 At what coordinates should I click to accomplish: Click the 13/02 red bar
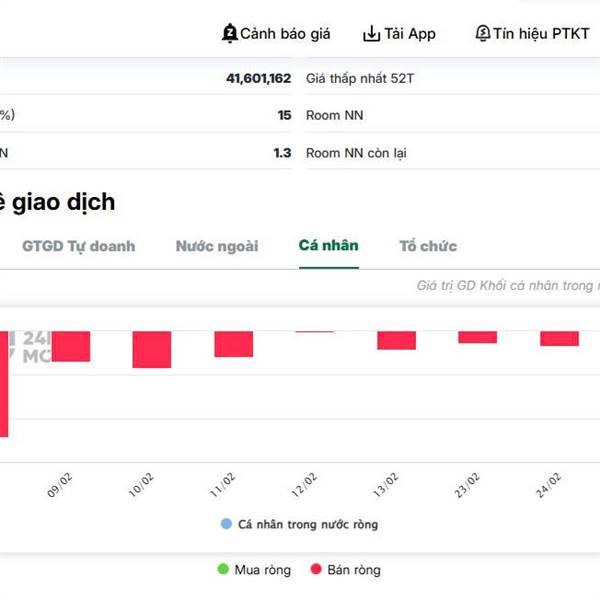pyautogui.click(x=396, y=340)
